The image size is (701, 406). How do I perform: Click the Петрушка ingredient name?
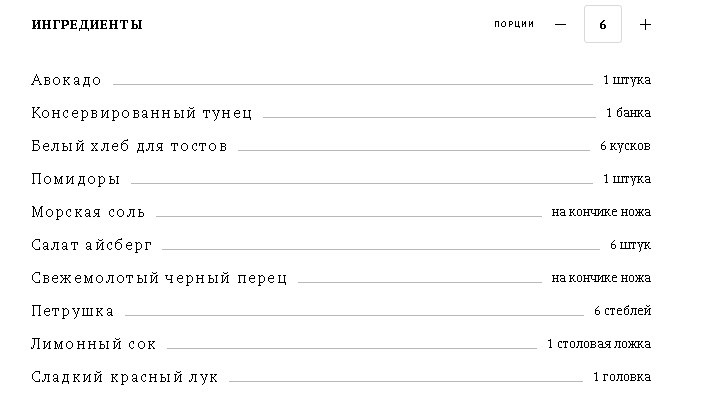tap(73, 311)
